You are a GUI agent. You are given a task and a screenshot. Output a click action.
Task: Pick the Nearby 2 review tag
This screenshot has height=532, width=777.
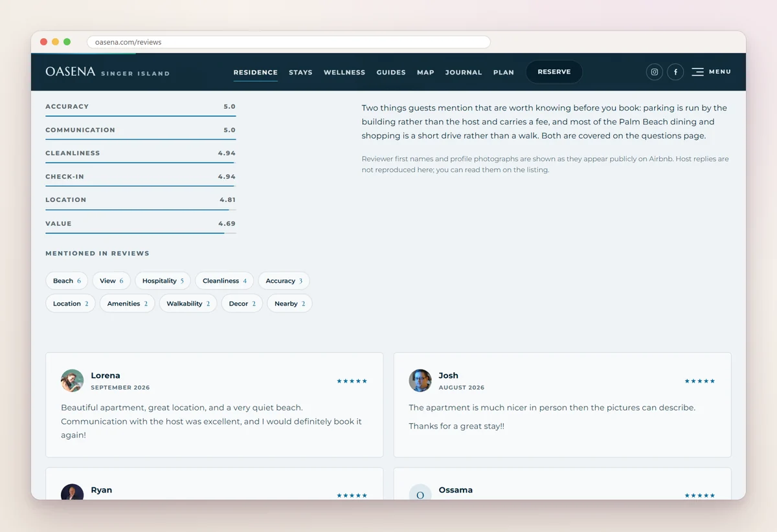[289, 304]
